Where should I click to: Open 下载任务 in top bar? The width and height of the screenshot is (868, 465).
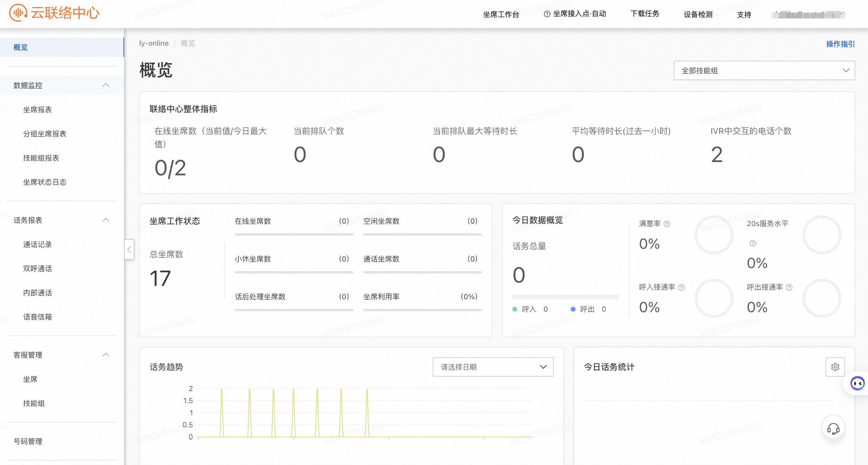coord(645,14)
